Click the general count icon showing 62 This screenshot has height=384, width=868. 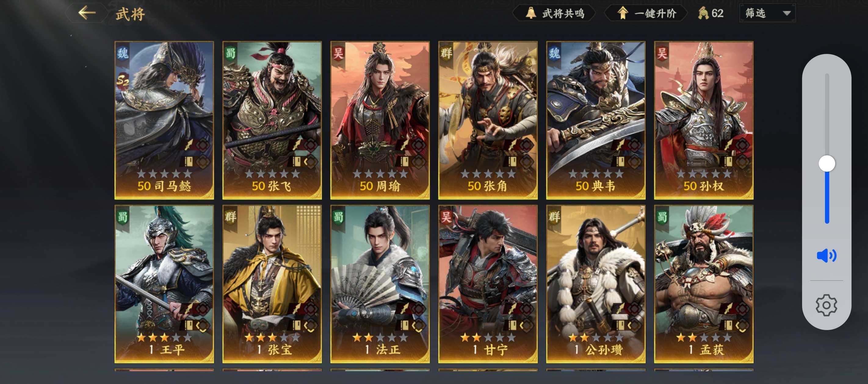703,13
